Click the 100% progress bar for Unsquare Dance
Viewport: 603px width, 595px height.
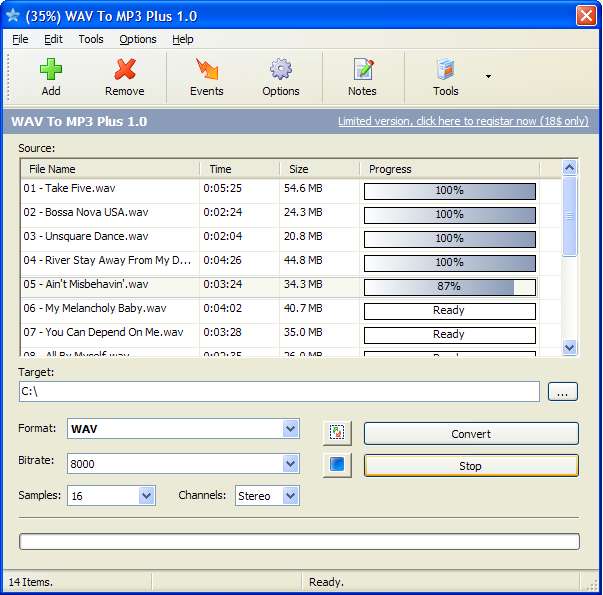point(450,239)
